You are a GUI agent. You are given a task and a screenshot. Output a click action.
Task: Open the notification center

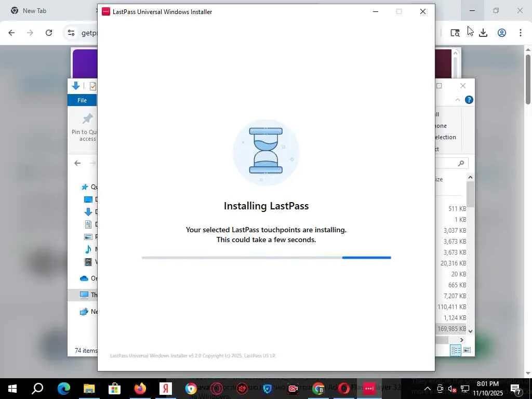point(516,389)
